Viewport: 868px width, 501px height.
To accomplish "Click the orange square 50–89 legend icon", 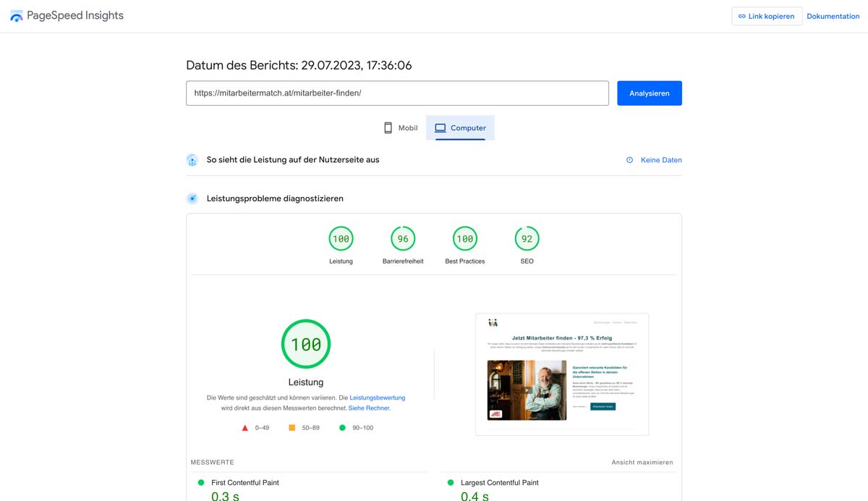I will point(292,428).
